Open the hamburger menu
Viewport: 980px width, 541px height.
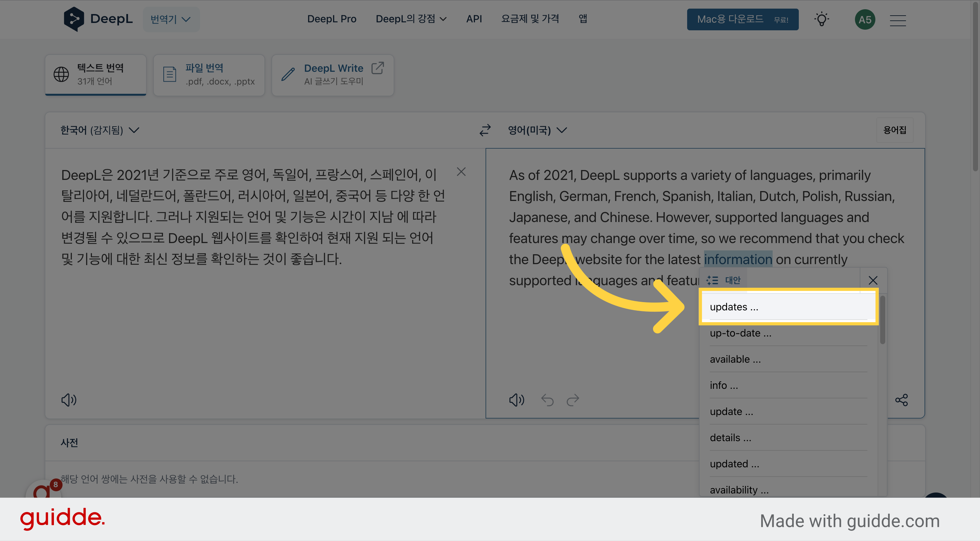pyautogui.click(x=898, y=20)
